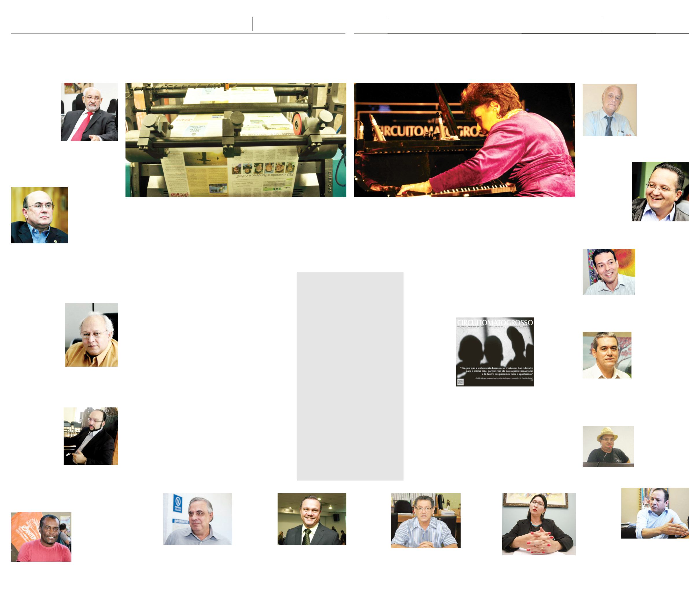Open portrait in front of sunflower painting
The height and width of the screenshot is (597, 700).
(609, 272)
